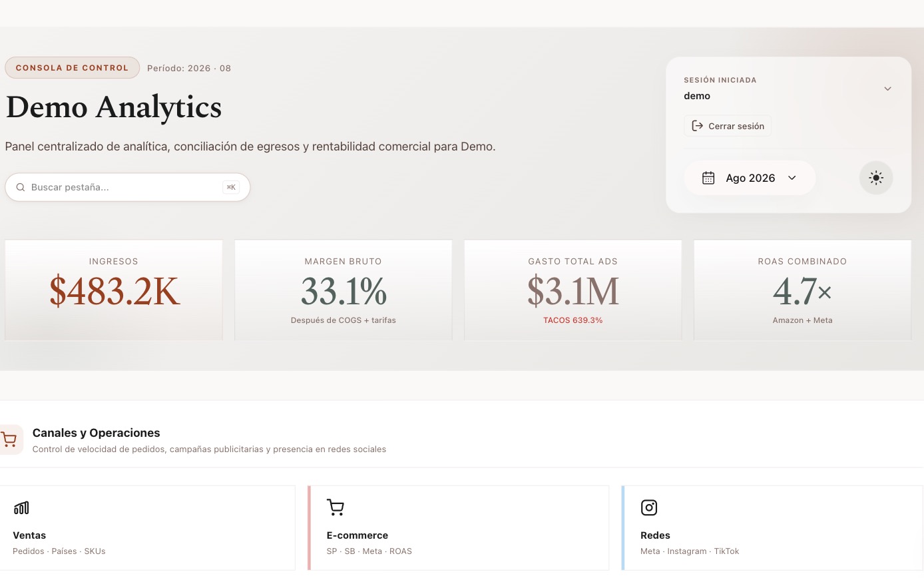This screenshot has width=924, height=578.
Task: Click the Canales y Operaciones cart icon
Action: (9, 439)
